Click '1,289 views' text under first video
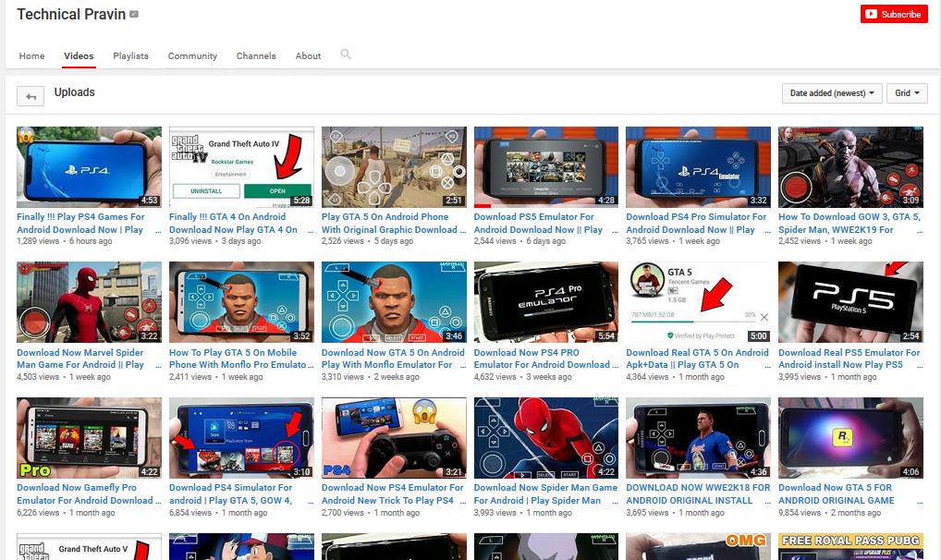Screen dimensions: 941x560 click(38, 240)
